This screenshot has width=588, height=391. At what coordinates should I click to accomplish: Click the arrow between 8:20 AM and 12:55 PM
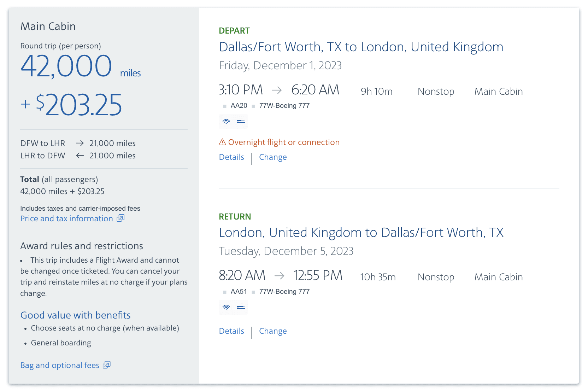[280, 276]
